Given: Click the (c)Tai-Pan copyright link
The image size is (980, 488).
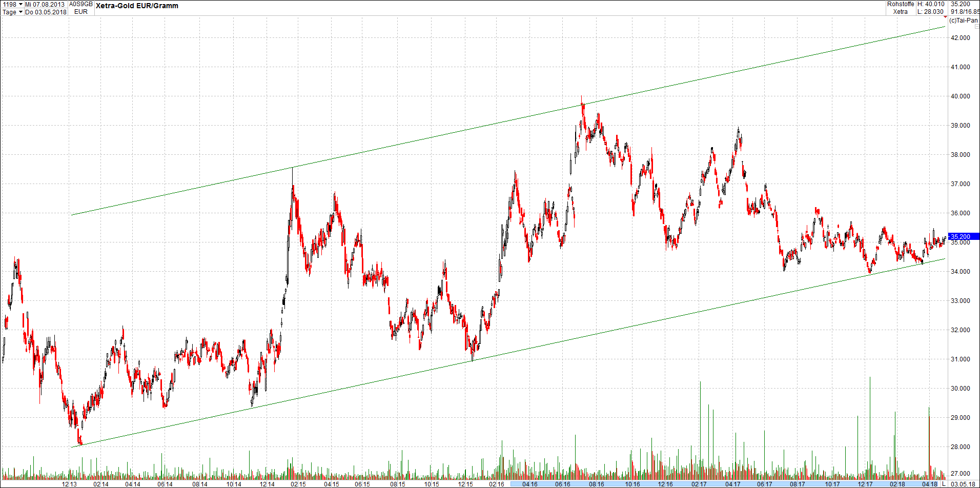Looking at the screenshot, I should (965, 22).
